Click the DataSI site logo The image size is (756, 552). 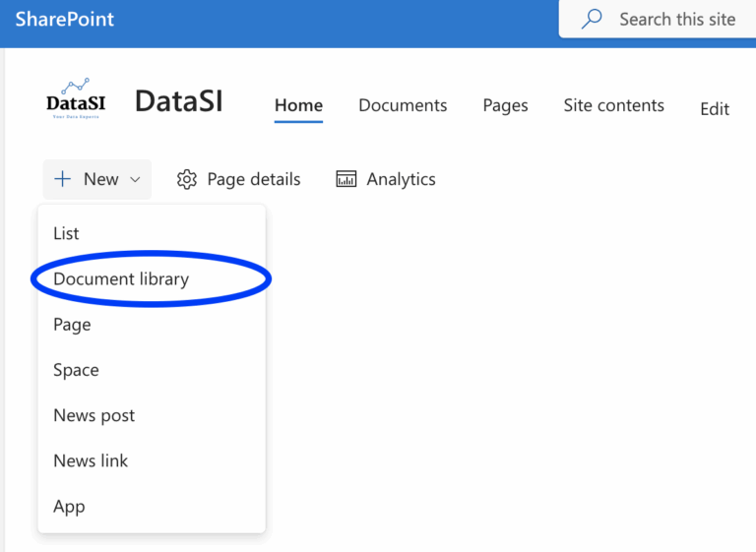(x=76, y=98)
